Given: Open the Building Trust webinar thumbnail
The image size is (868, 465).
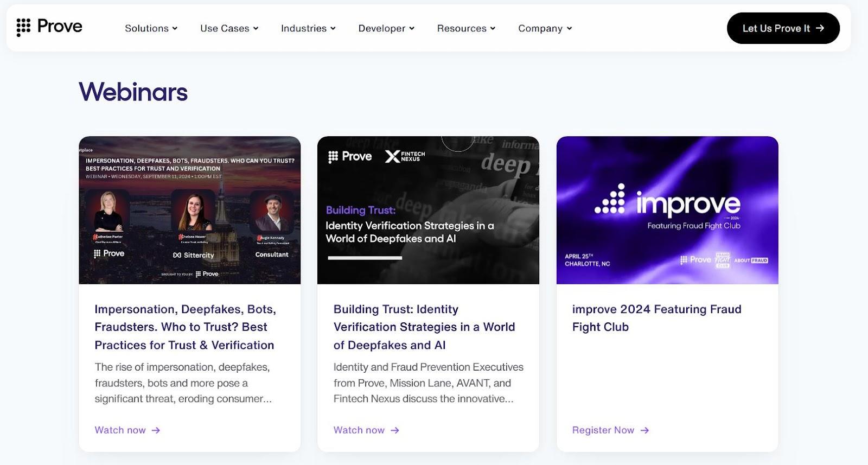Looking at the screenshot, I should (x=428, y=210).
